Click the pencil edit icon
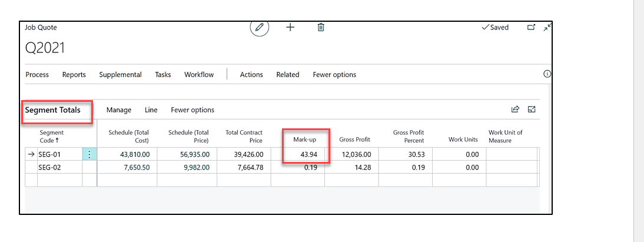 point(260,28)
